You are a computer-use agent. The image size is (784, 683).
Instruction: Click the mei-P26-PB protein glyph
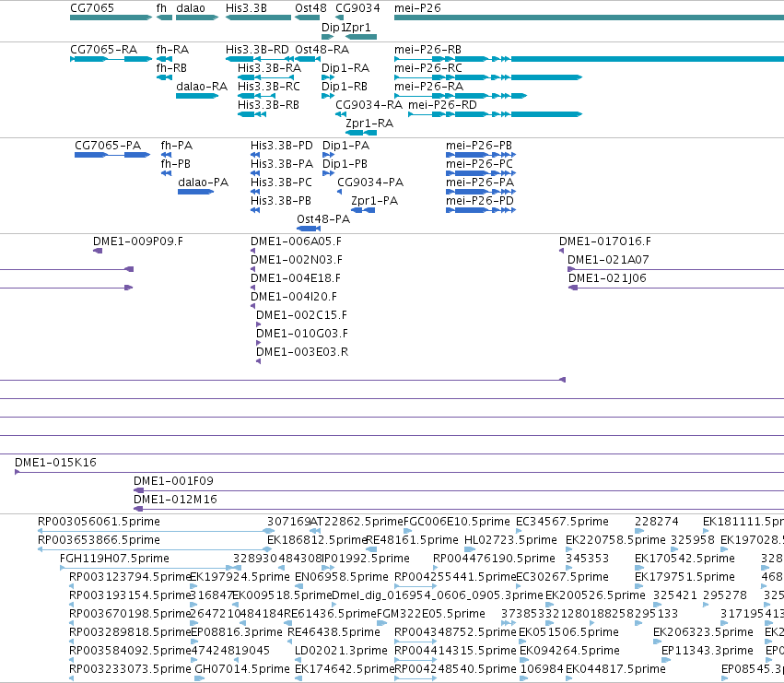481,155
